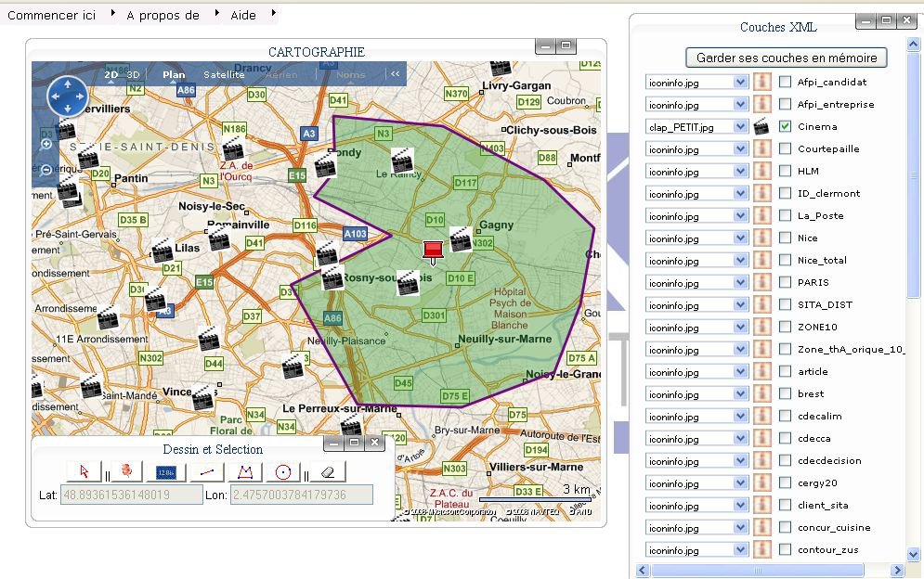Screen dimensions: 924x579
Task: Pick the line drawing tool
Action: click(x=206, y=471)
